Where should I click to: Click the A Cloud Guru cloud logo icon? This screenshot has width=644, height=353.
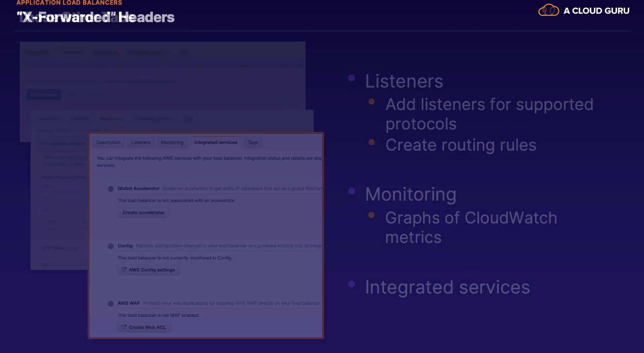[549, 10]
